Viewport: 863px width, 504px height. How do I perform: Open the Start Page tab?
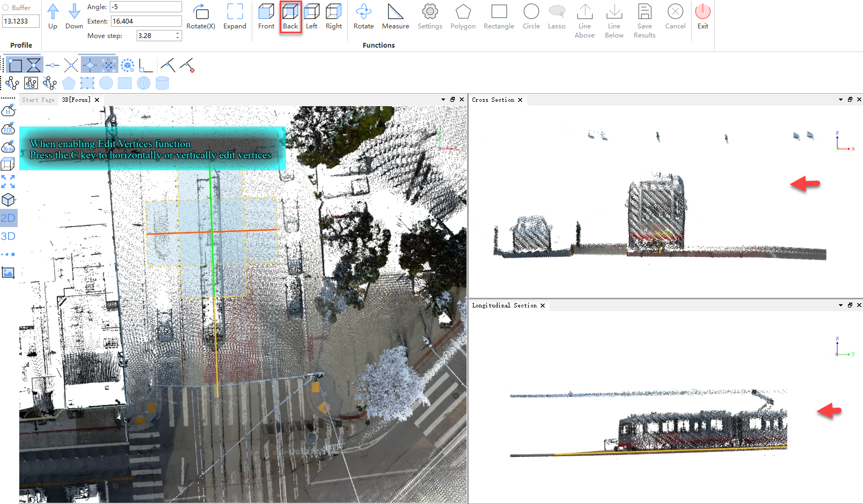pos(38,100)
